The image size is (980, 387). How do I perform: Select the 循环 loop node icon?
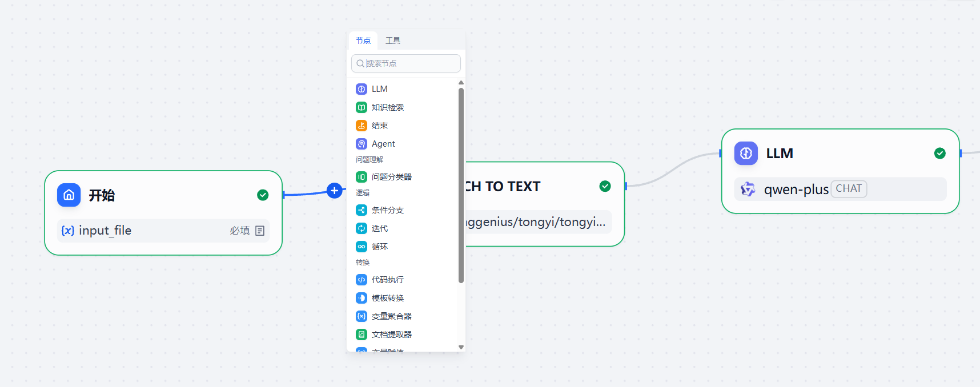click(x=362, y=247)
